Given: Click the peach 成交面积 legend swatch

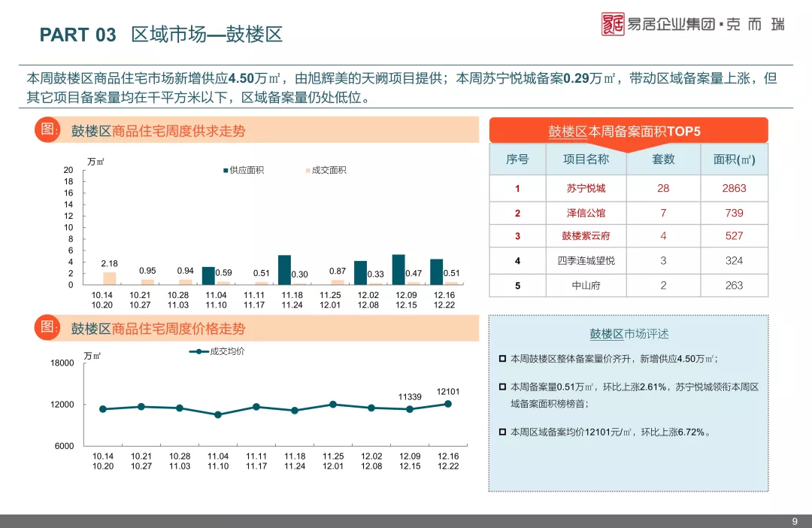Looking at the screenshot, I should coord(308,171).
